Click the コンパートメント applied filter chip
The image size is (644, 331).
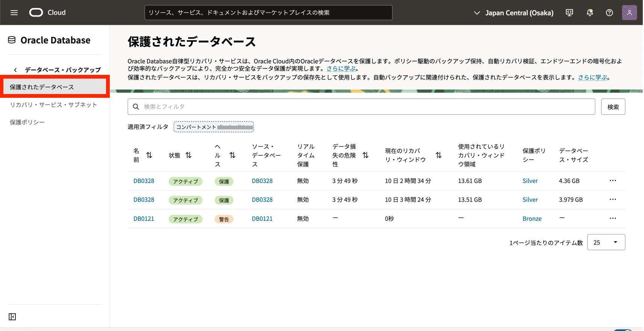coord(214,127)
